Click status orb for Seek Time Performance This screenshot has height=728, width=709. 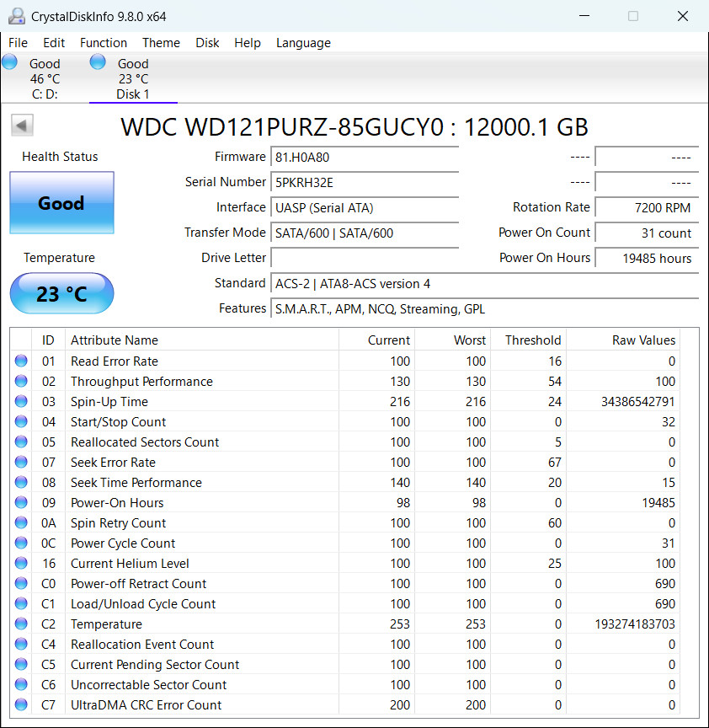click(x=21, y=482)
